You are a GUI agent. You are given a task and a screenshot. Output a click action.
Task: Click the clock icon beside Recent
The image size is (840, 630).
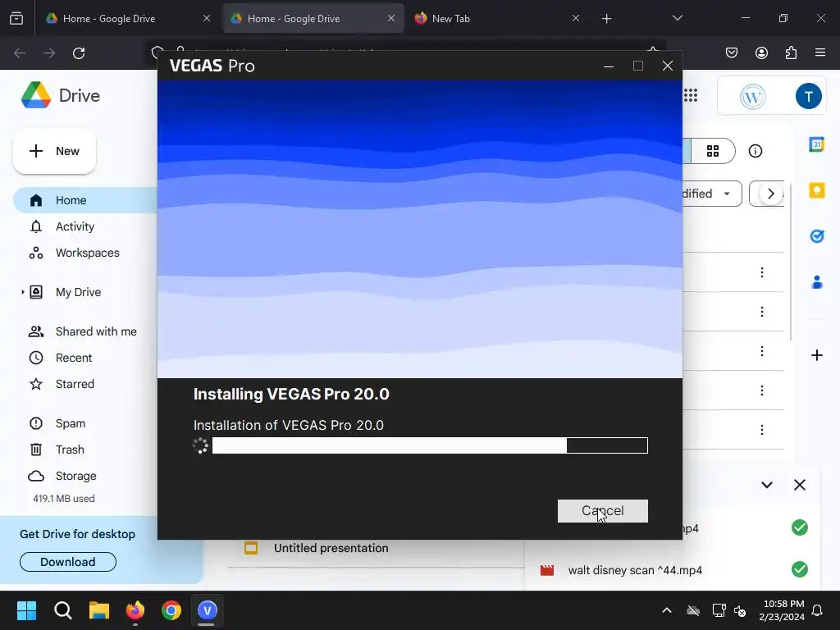click(x=36, y=358)
